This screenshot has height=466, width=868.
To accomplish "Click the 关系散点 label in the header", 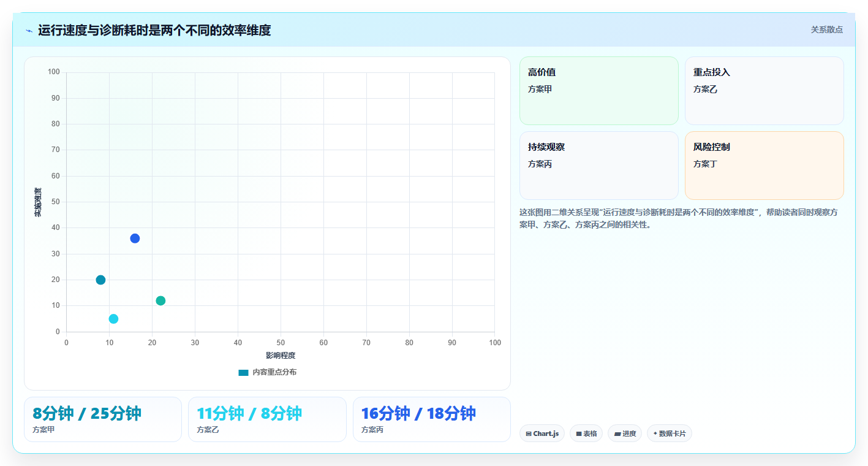I will [x=827, y=29].
